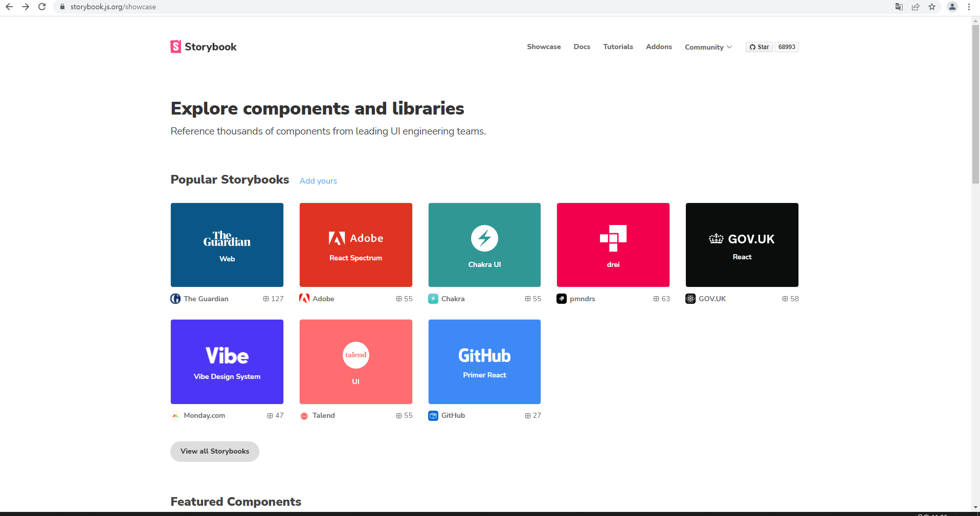Open the GOV.UK React storybook card

[742, 245]
